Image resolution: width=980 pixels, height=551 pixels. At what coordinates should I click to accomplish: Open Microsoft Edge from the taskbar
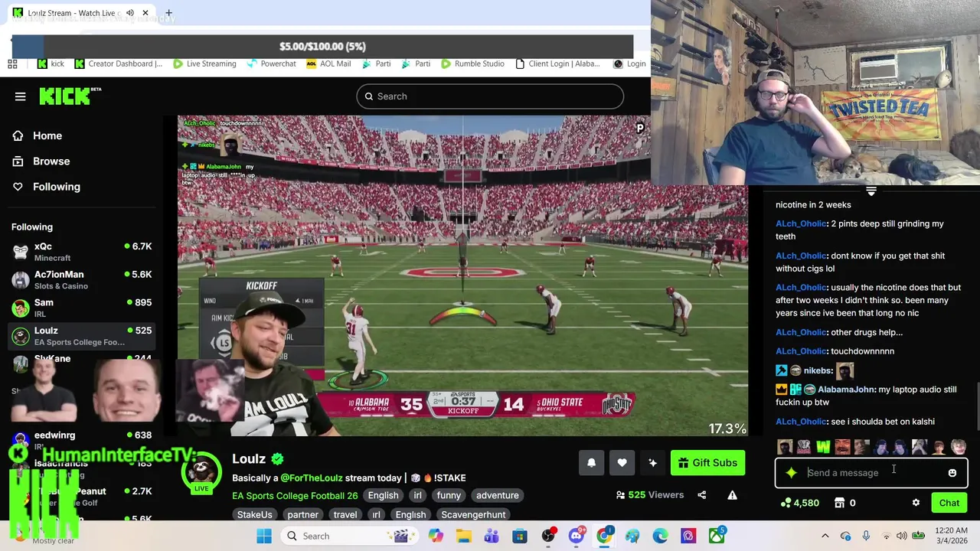tap(660, 536)
